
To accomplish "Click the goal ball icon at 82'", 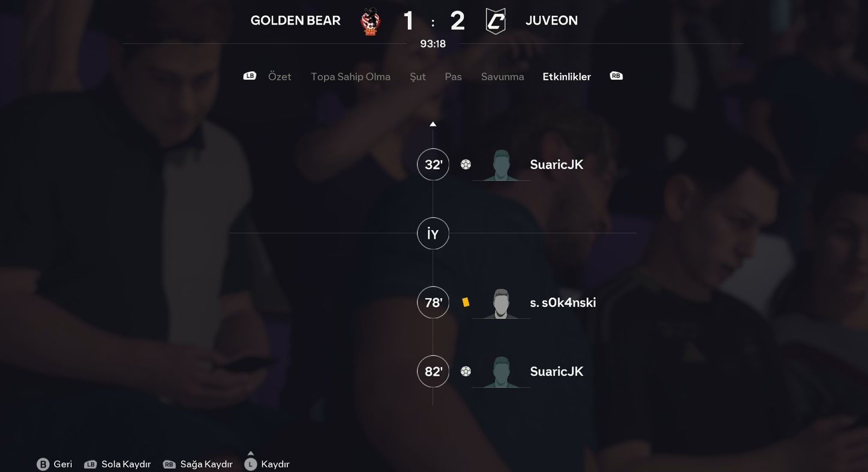I will (x=465, y=371).
